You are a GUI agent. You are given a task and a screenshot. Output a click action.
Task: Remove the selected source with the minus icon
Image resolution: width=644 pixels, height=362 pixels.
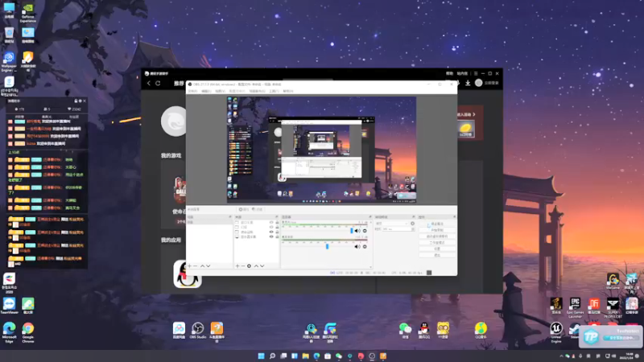(243, 266)
